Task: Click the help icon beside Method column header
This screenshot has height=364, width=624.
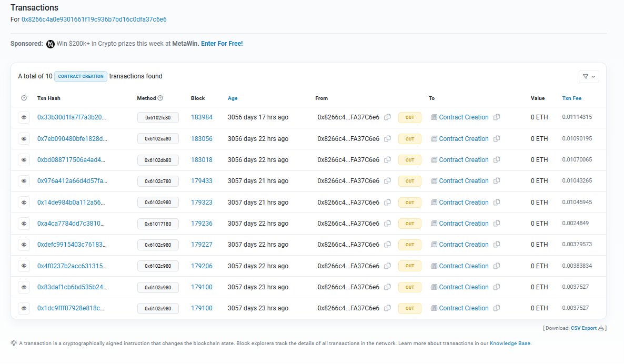Action: coord(160,98)
